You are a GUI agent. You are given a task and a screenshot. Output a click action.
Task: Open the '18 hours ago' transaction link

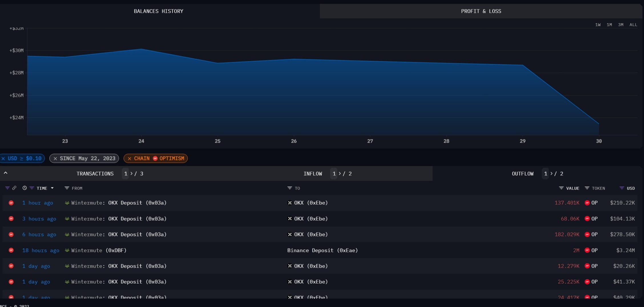point(41,250)
